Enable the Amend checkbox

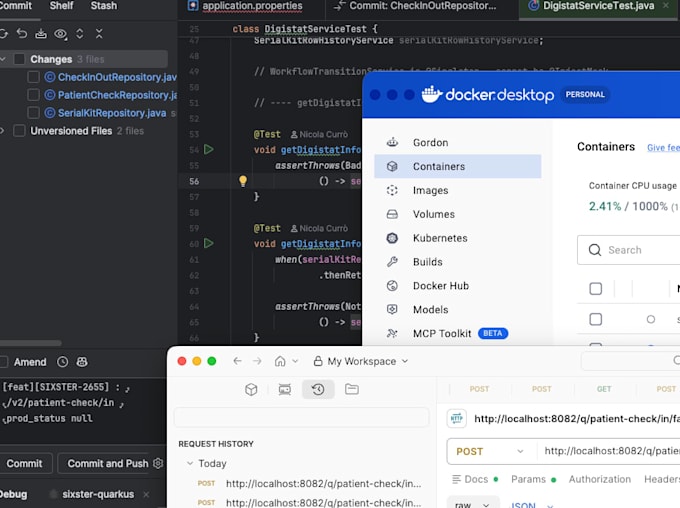(x=3, y=362)
